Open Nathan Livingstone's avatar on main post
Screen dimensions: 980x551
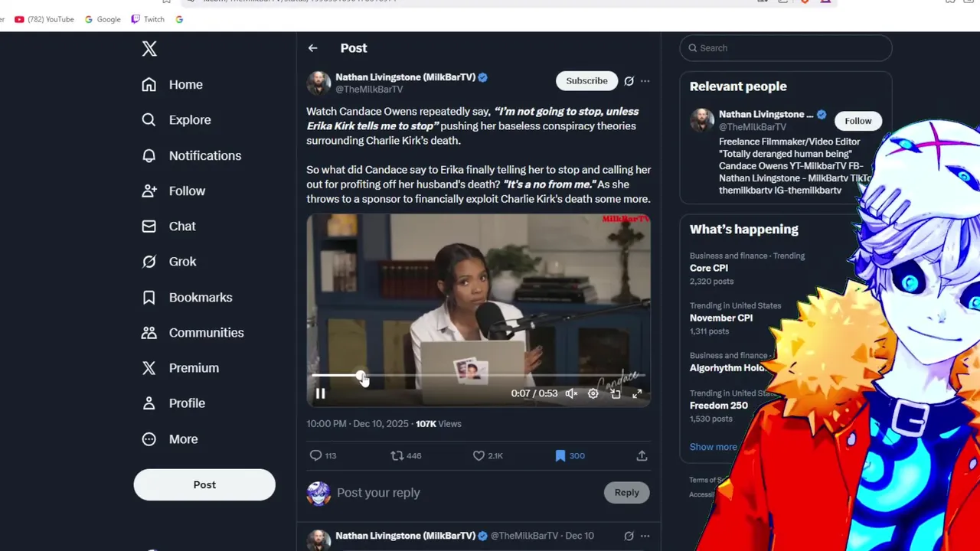318,83
